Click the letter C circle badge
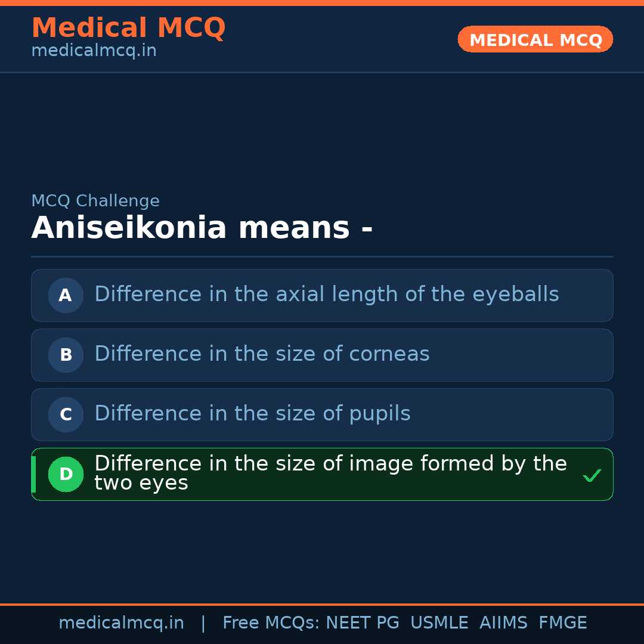Image resolution: width=644 pixels, height=644 pixels. (x=66, y=414)
